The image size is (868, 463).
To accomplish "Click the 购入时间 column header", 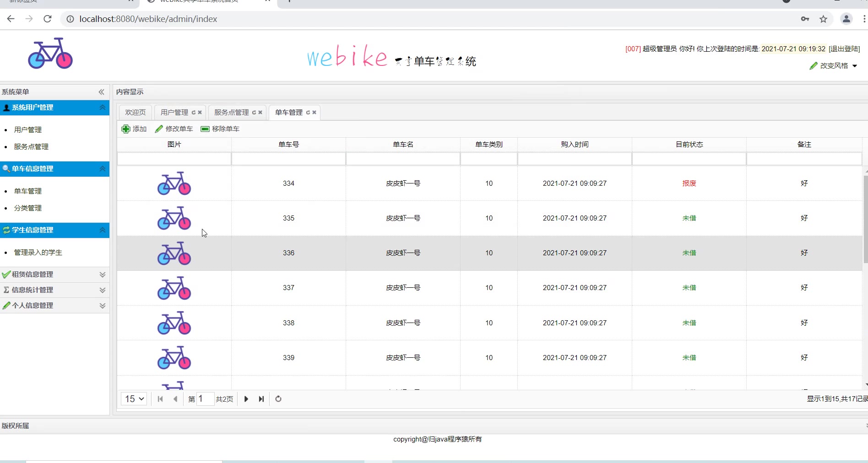I will [575, 145].
